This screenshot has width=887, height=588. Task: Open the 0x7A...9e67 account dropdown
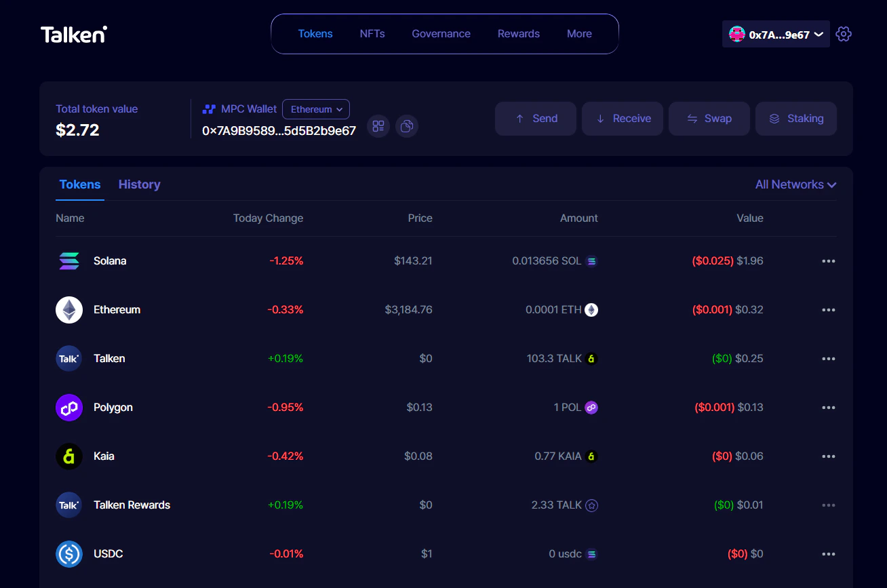(776, 34)
